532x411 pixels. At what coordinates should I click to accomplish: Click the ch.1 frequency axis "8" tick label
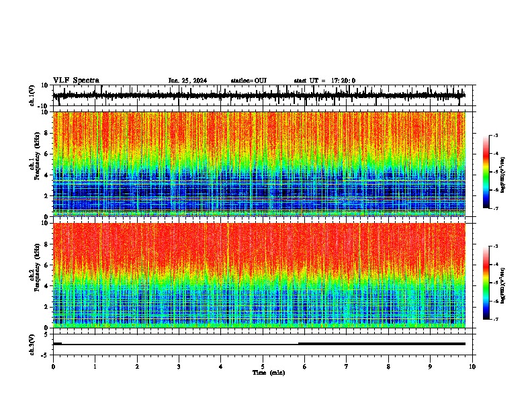(46, 133)
